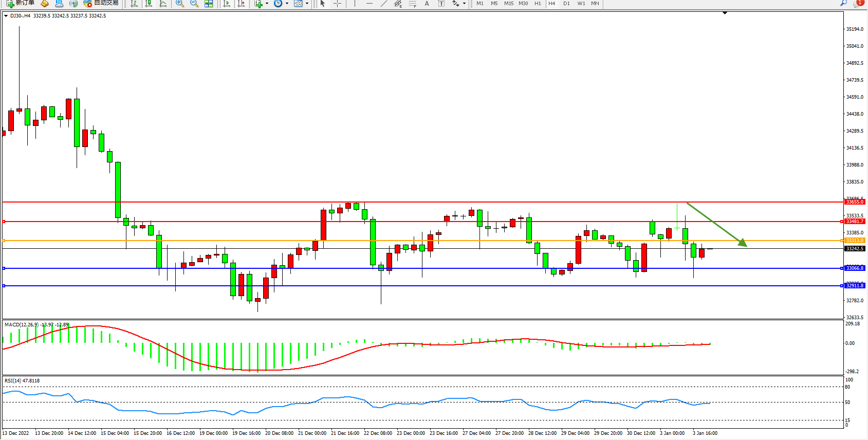Toggle the Chart Shift button
This screenshot has width=868, height=440.
point(241,4)
